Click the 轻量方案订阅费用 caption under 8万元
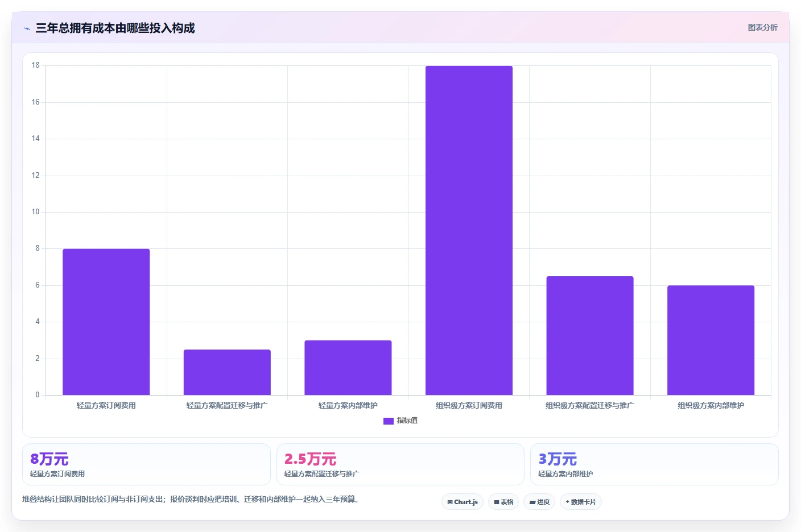Viewport: 801px width, 532px height. point(57,473)
